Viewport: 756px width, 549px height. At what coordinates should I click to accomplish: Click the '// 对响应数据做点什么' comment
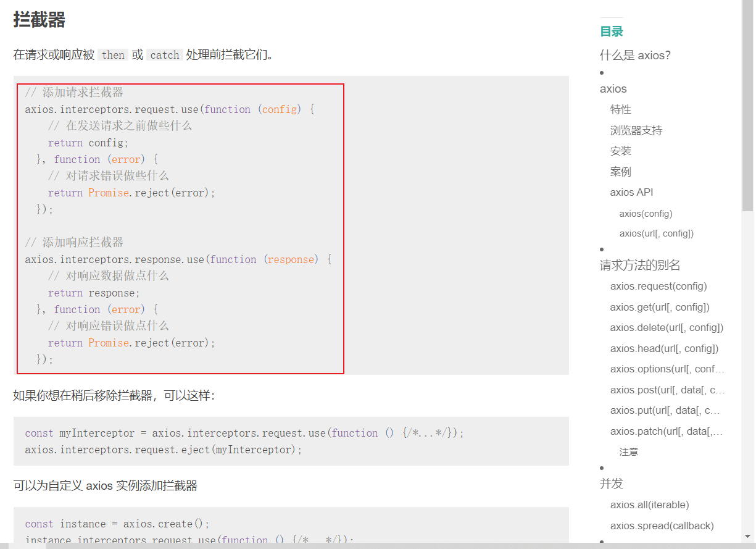pos(109,275)
